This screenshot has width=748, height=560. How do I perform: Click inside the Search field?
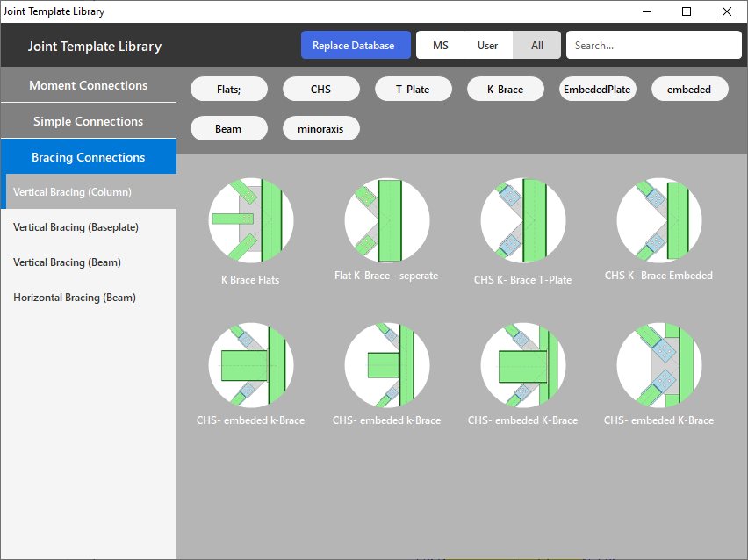click(653, 45)
